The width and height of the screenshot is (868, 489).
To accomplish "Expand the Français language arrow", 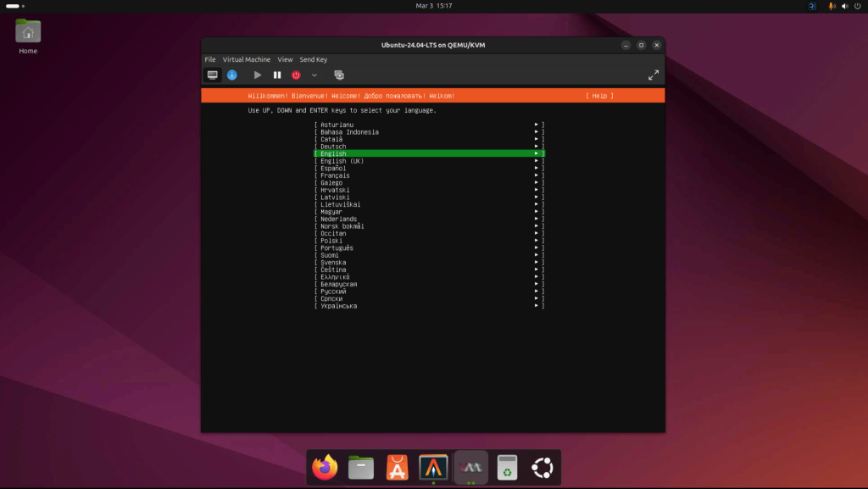I will coord(535,175).
